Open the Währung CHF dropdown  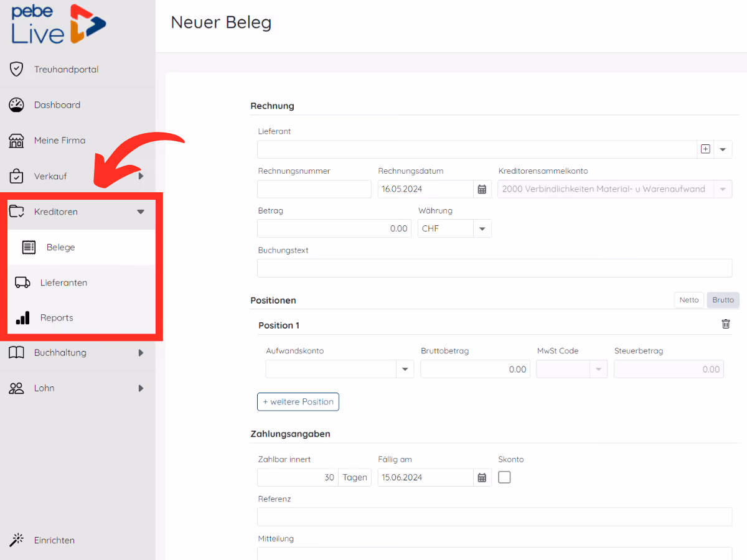[x=482, y=229]
